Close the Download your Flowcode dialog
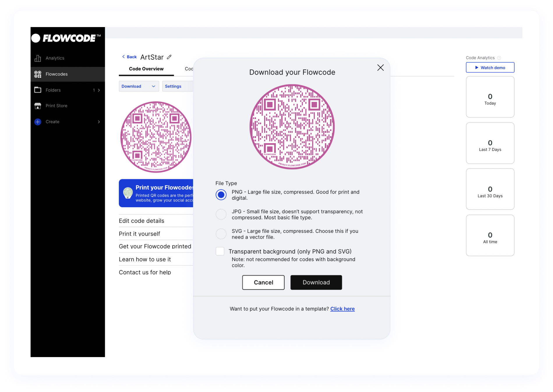 click(380, 68)
